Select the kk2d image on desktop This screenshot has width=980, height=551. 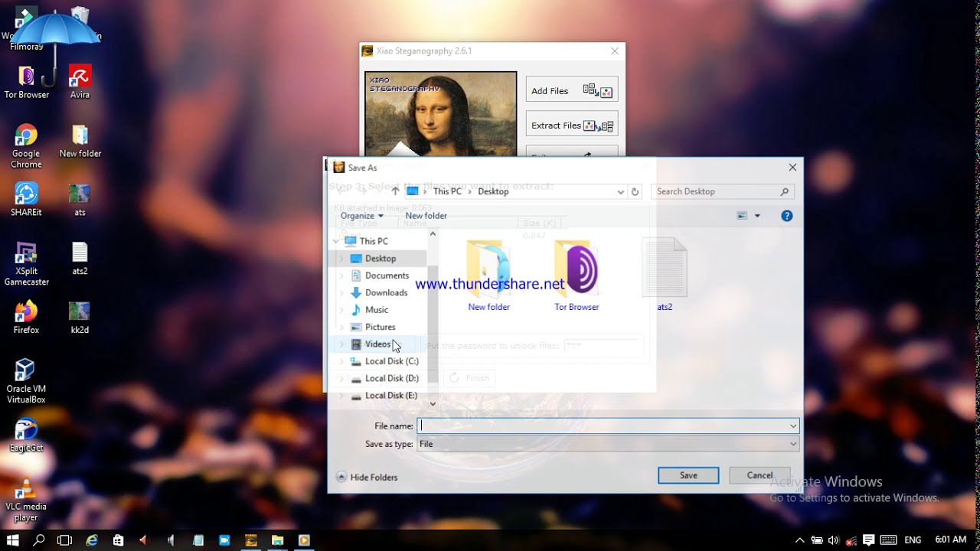[80, 318]
